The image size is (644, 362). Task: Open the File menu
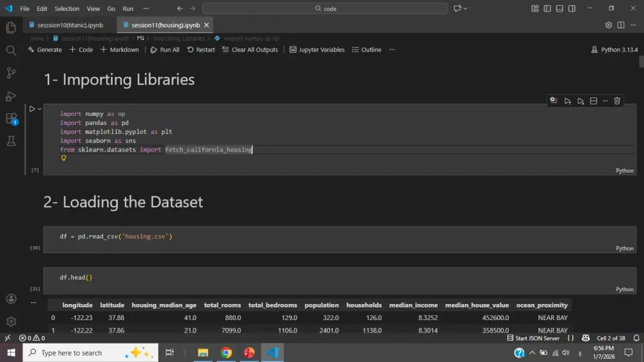(24, 8)
